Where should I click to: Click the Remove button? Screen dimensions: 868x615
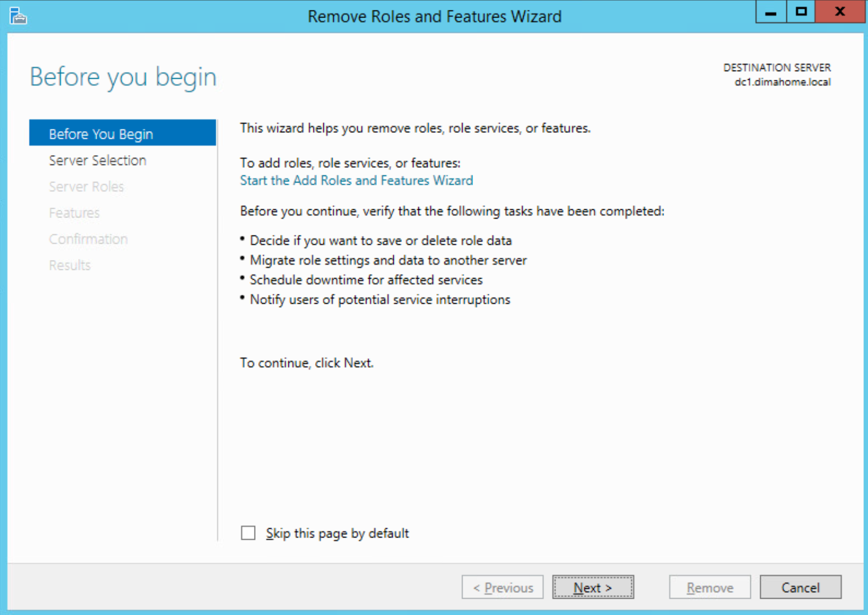(709, 587)
